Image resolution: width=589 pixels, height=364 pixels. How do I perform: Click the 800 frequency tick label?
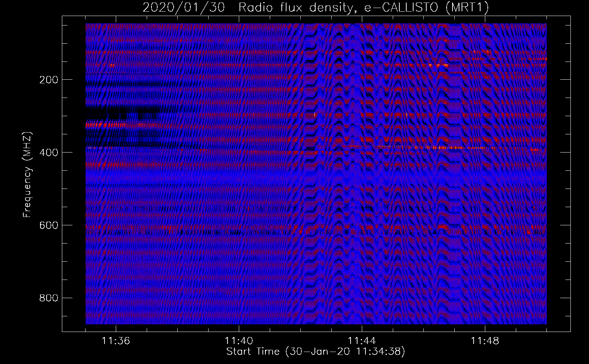[48, 298]
